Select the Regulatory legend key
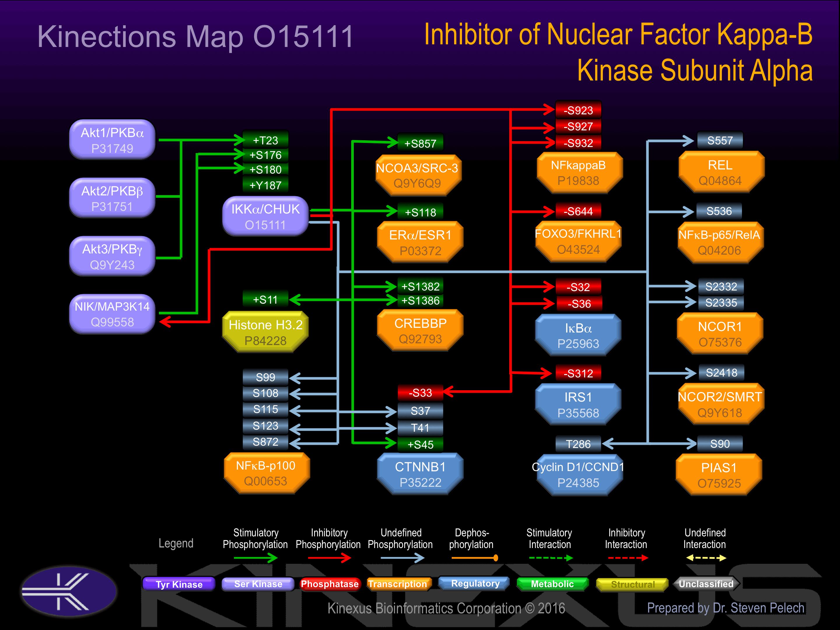This screenshot has width=840, height=630. point(474,583)
